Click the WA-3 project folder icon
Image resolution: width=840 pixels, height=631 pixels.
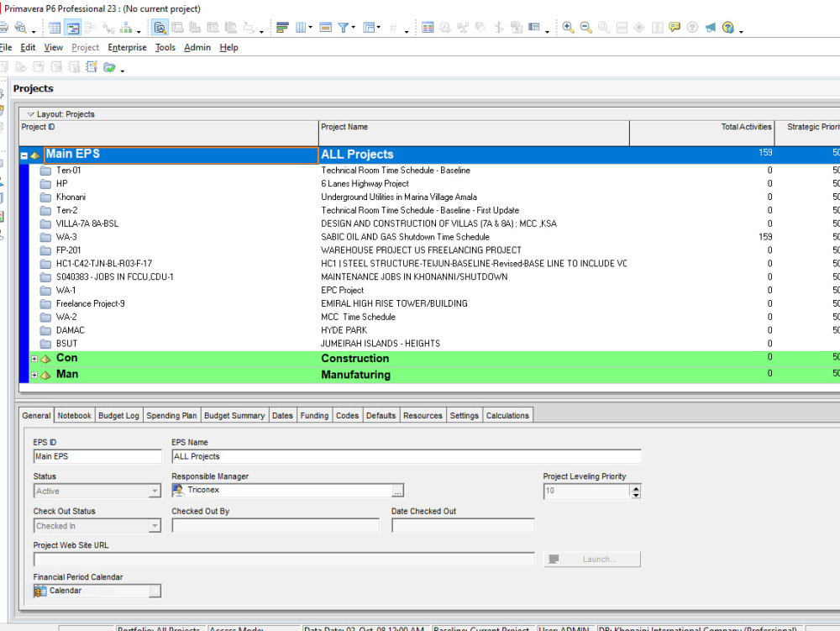click(x=45, y=237)
